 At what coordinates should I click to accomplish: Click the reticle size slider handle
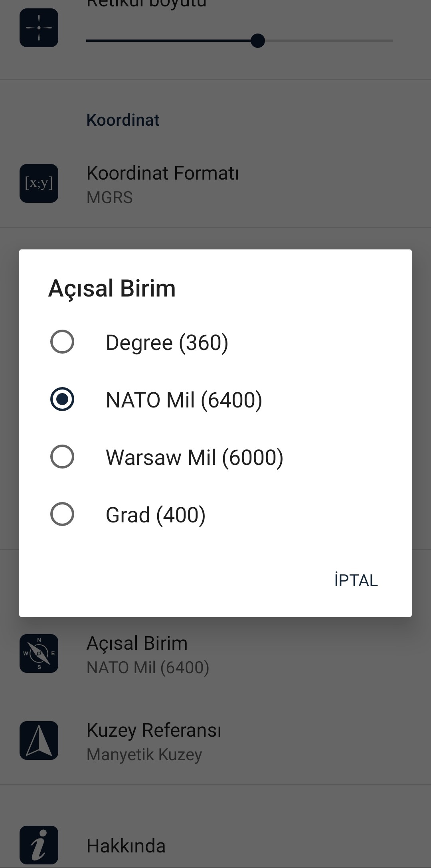tap(258, 41)
